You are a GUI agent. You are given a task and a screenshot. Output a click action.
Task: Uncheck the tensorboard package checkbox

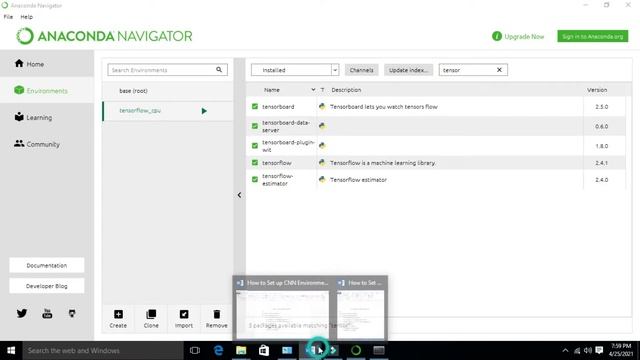(x=255, y=107)
